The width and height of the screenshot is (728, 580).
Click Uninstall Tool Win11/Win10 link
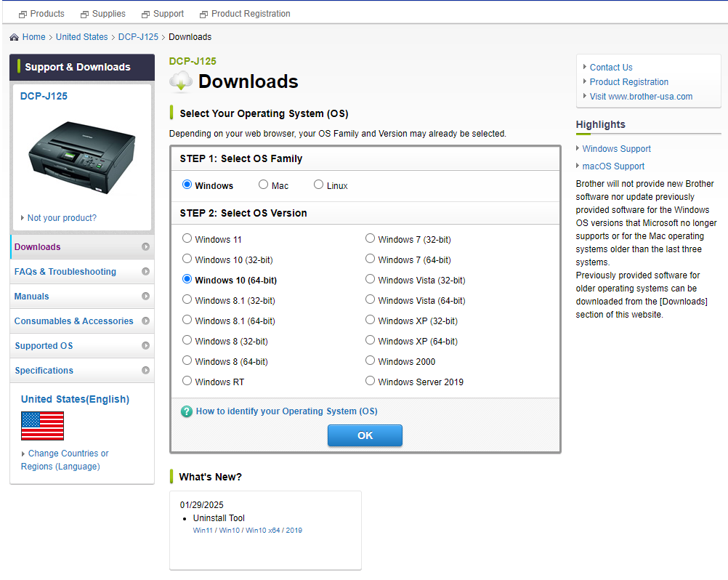[x=248, y=531]
